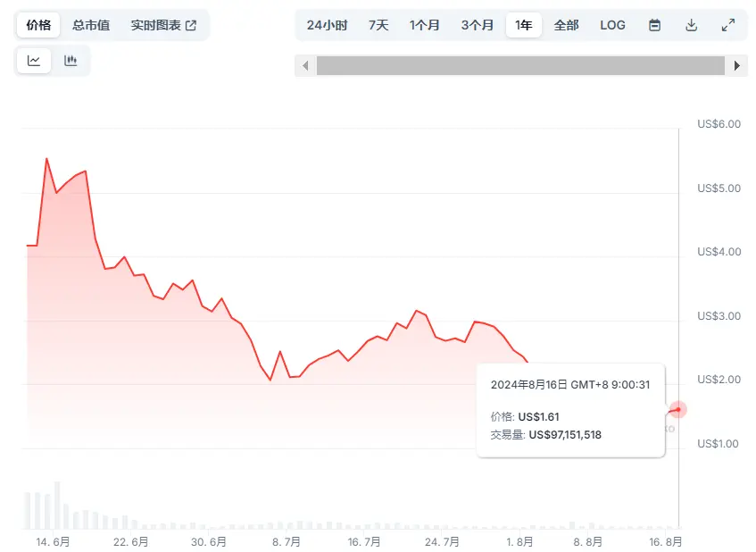The height and width of the screenshot is (552, 756).
Task: Click the right scroll arrow
Action: [736, 65]
